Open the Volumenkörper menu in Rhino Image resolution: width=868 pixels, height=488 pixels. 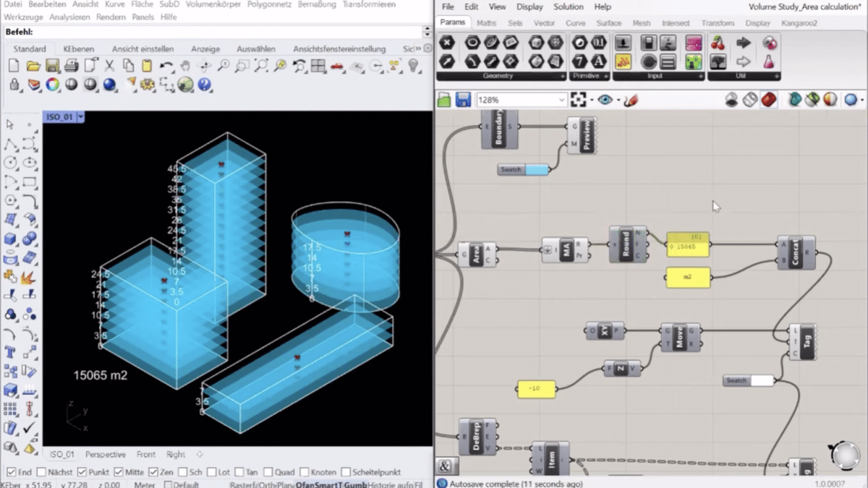coord(213,4)
